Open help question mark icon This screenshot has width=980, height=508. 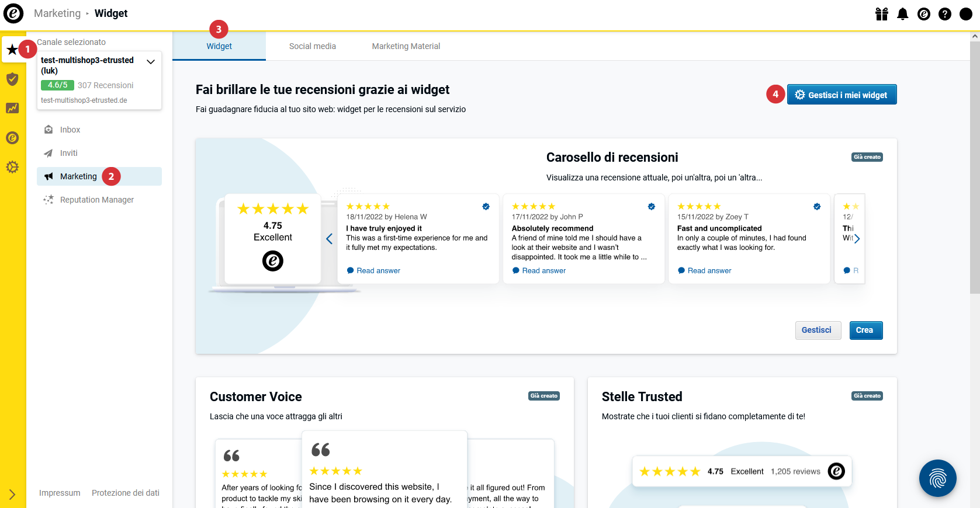tap(945, 14)
